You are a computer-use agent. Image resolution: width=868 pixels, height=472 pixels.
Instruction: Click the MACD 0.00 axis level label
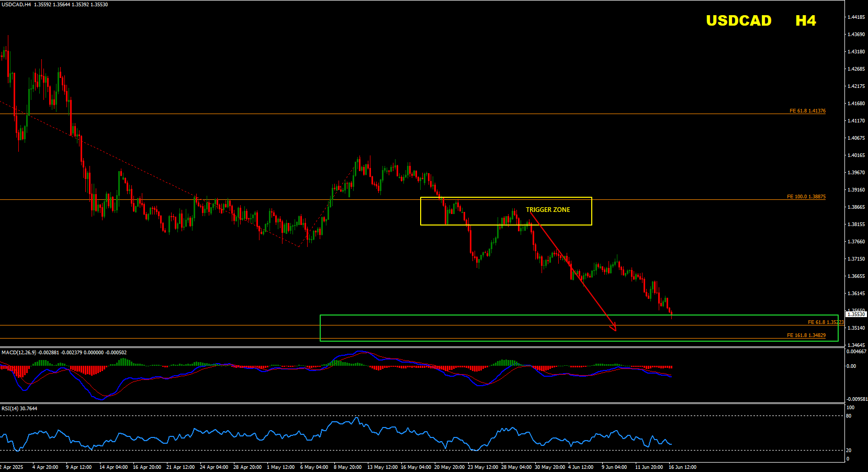point(851,366)
